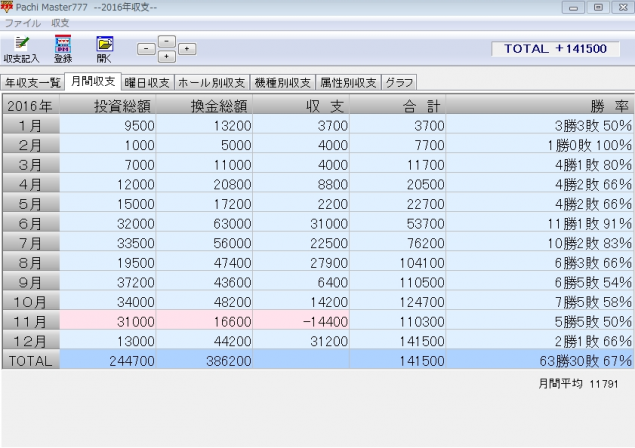Click the 投資総額 column header
The image size is (635, 448).
pyautogui.click(x=107, y=106)
